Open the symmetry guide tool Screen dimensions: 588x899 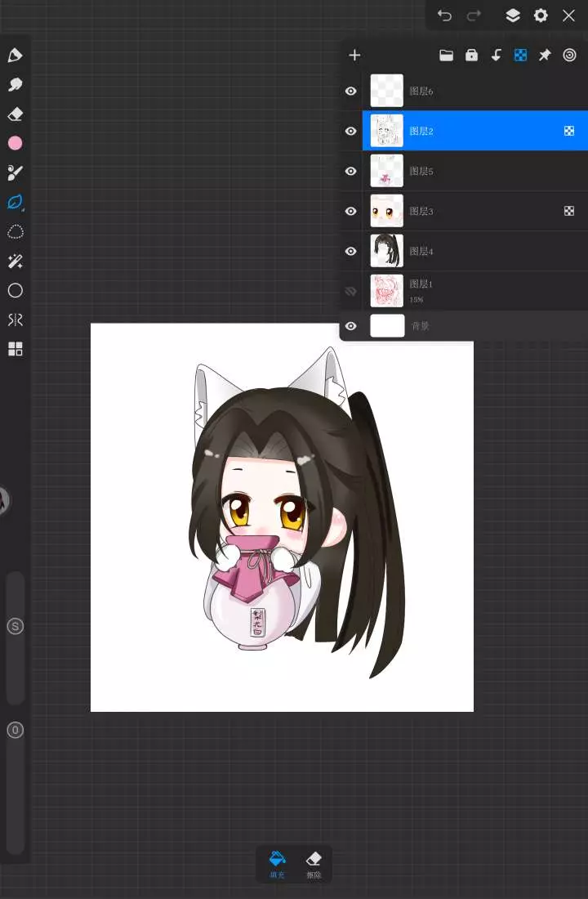[x=16, y=320]
